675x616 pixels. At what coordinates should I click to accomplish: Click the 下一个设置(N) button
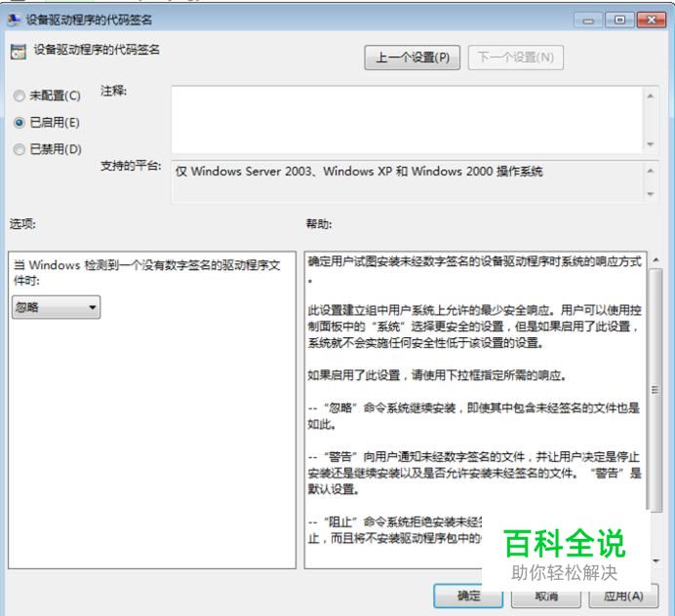(x=516, y=58)
